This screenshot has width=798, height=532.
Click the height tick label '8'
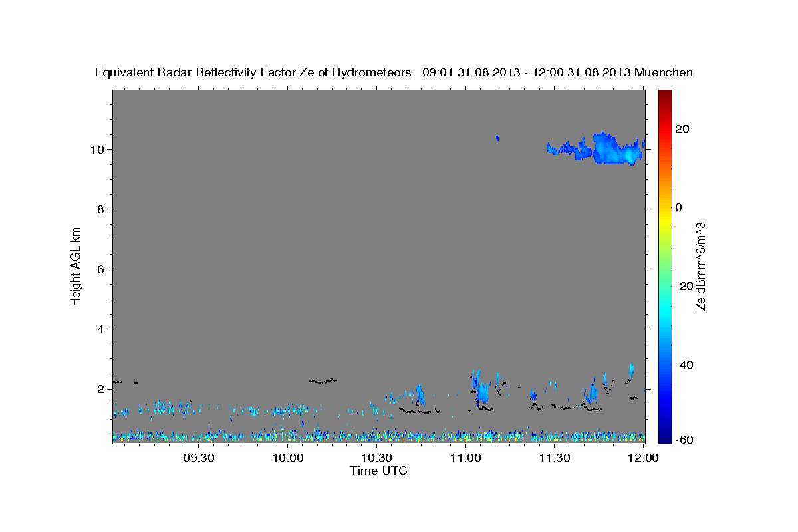pos(102,209)
